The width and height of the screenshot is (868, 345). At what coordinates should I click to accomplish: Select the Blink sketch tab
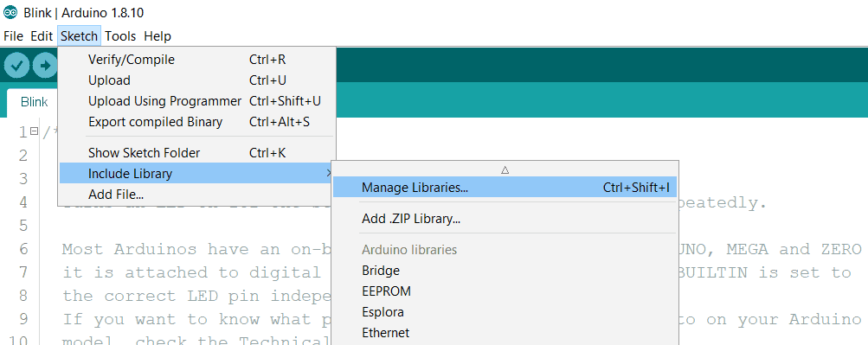pyautogui.click(x=34, y=102)
